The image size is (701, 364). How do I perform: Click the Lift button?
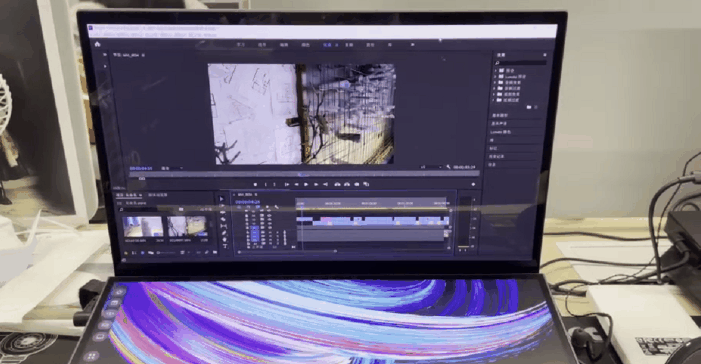pyautogui.click(x=338, y=184)
